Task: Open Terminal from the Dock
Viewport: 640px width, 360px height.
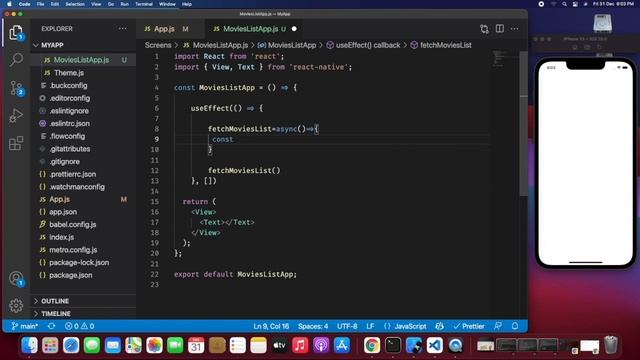Action: 393,345
